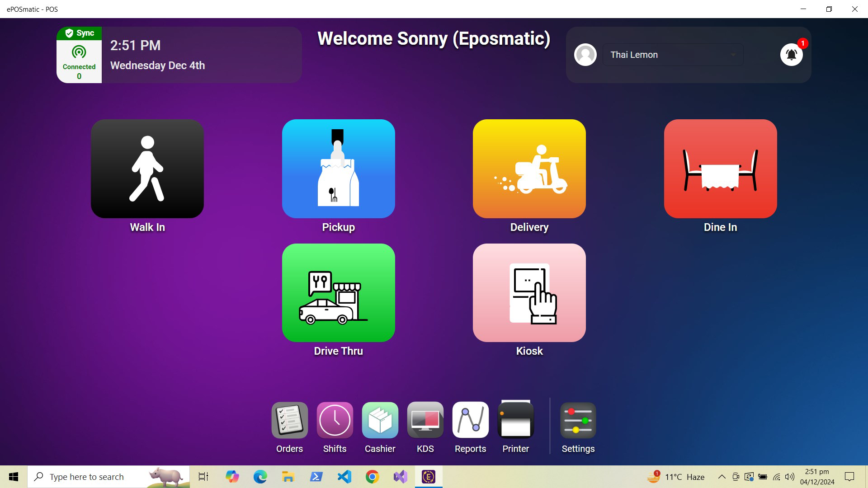Viewport: 868px width, 488px height.
Task: Open the Orders icon in bottom toolbar
Action: [x=289, y=420]
